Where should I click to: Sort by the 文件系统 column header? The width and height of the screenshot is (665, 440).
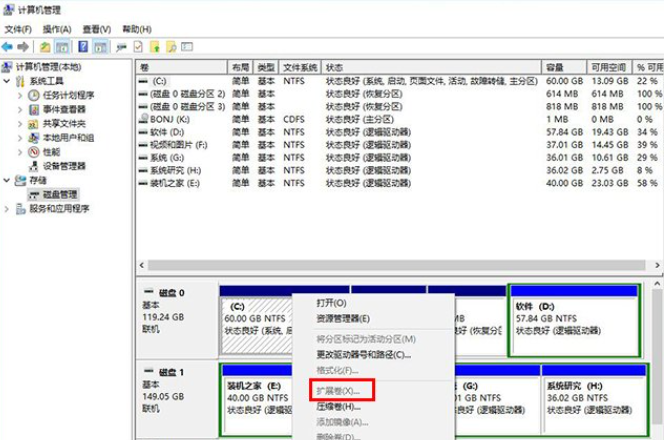[x=300, y=66]
